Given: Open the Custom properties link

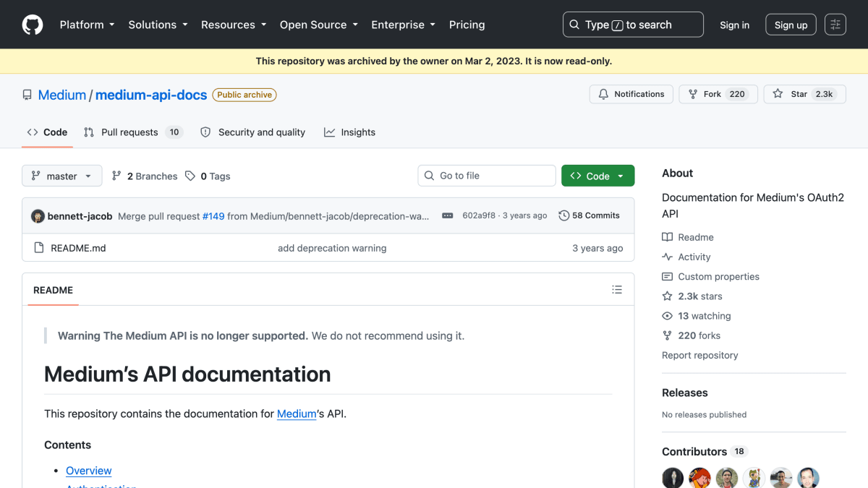Looking at the screenshot, I should click(711, 276).
